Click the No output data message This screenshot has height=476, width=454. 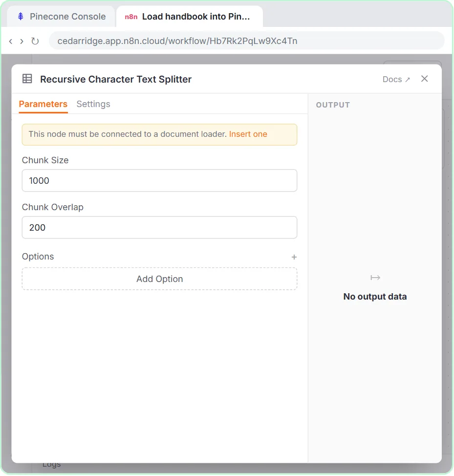(375, 297)
